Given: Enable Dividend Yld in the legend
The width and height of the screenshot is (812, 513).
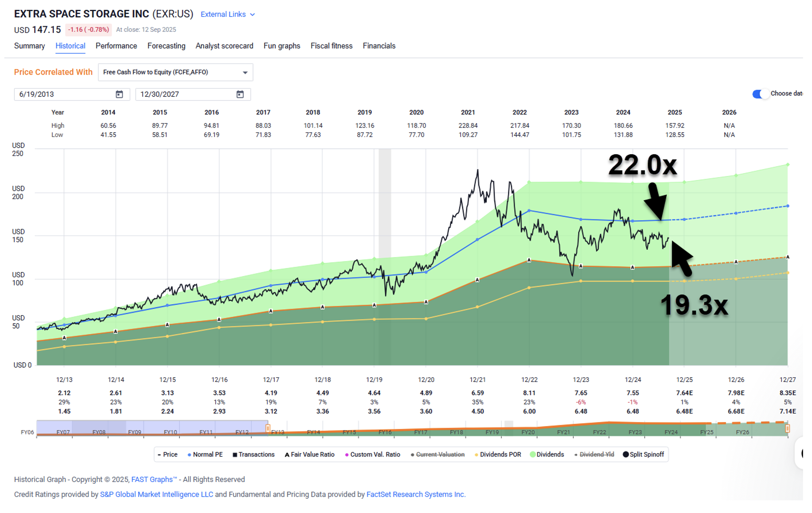Looking at the screenshot, I should pos(594,455).
